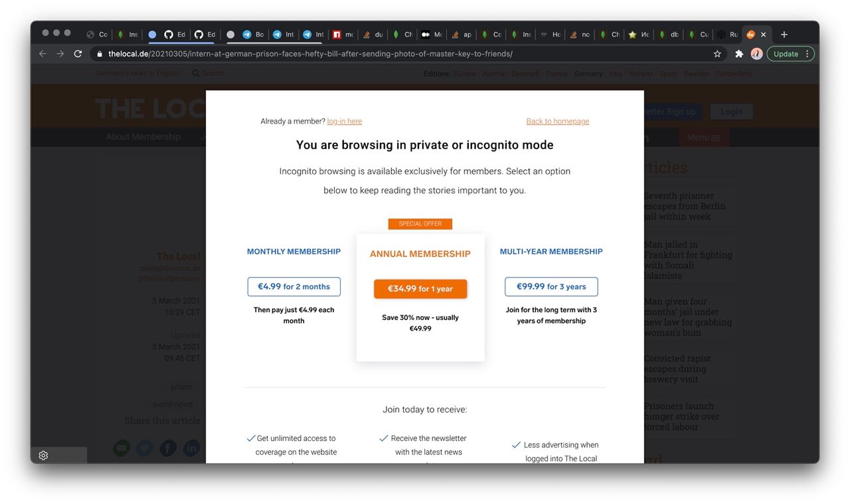850x504 pixels.
Task: Switch to the Stack Overflow 'du' tab
Action: 373,35
